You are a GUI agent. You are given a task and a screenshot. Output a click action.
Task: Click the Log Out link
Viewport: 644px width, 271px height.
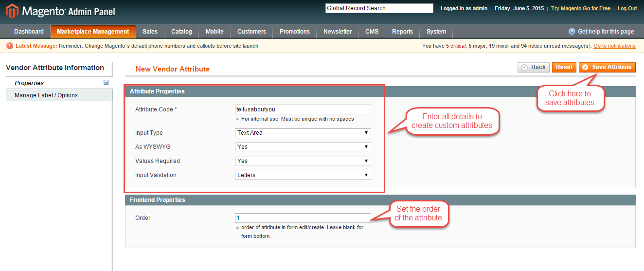pos(627,8)
